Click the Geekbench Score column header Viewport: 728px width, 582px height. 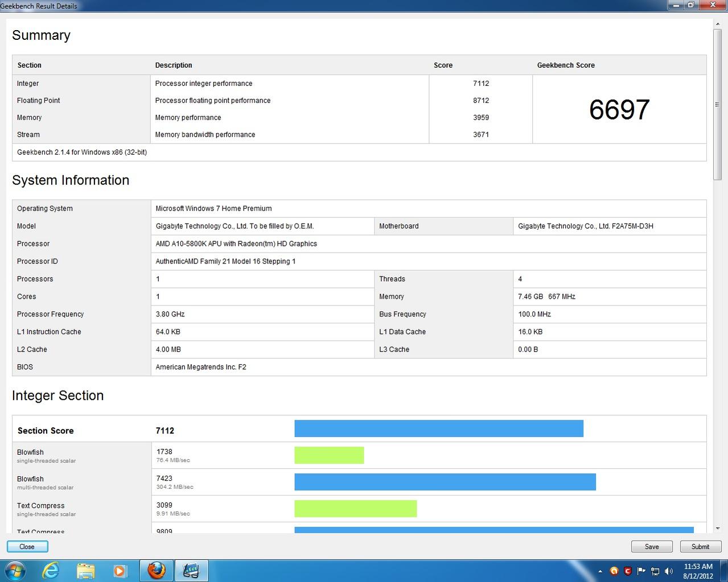point(566,65)
